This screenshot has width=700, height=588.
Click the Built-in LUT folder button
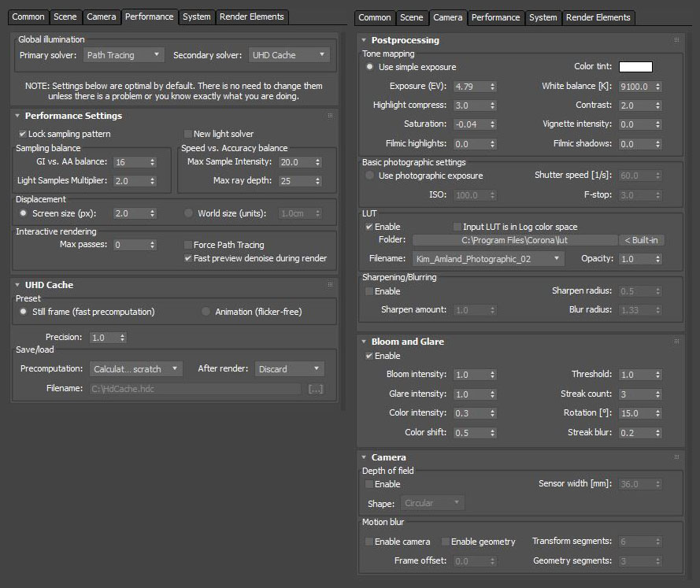click(x=641, y=240)
